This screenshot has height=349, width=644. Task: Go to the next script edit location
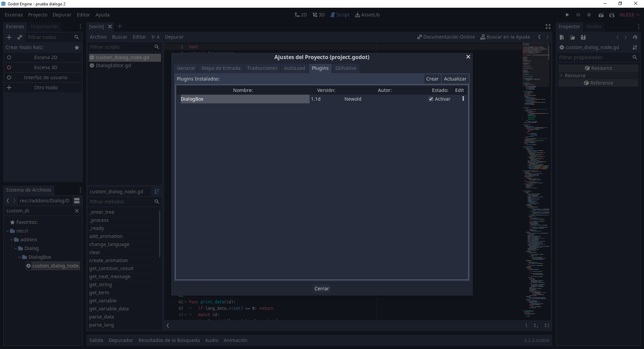click(547, 37)
